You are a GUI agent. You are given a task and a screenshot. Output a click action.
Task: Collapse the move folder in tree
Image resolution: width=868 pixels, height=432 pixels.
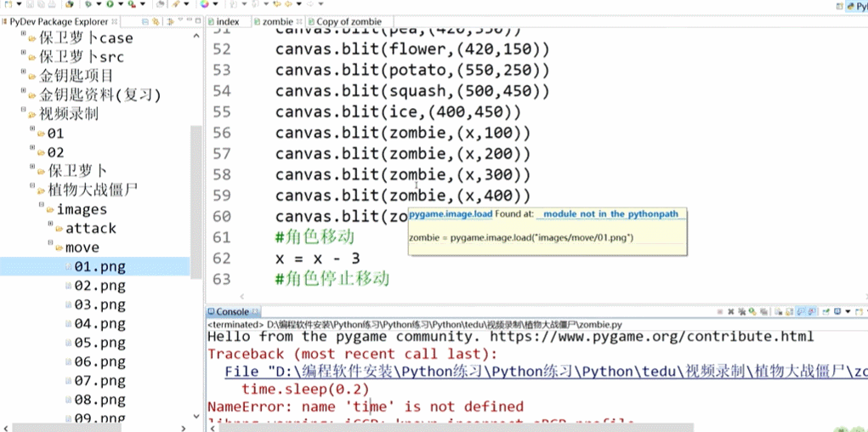point(51,244)
